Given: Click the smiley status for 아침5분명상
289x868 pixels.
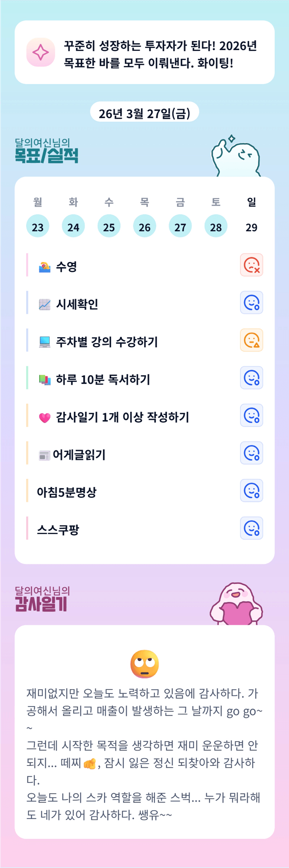Looking at the screenshot, I should coord(251,491).
